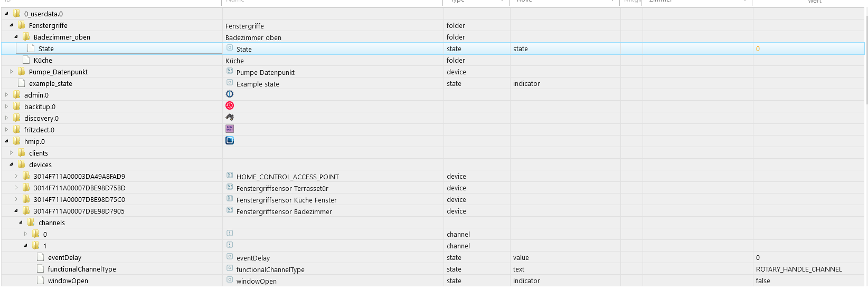Click the red backitup.0 adapter icon

click(x=230, y=106)
